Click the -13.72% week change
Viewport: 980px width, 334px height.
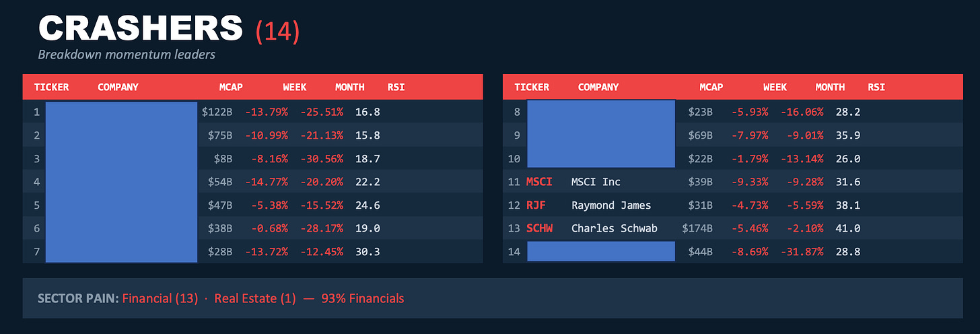pos(266,251)
